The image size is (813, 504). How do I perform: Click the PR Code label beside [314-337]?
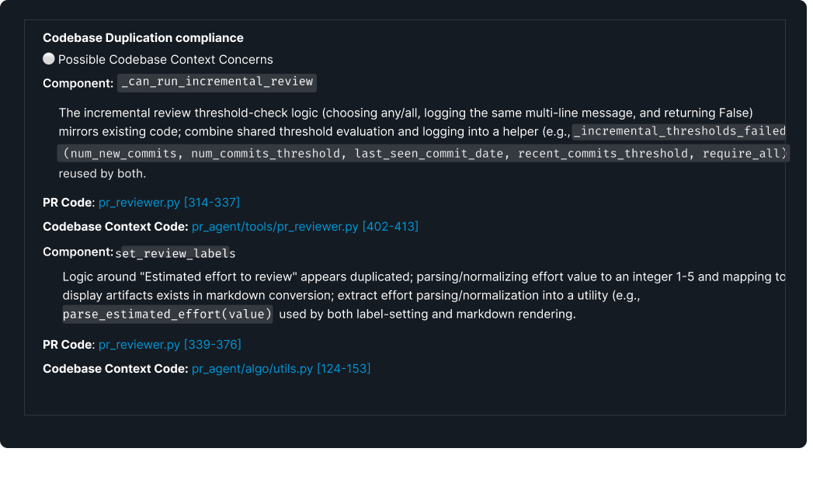(x=68, y=202)
